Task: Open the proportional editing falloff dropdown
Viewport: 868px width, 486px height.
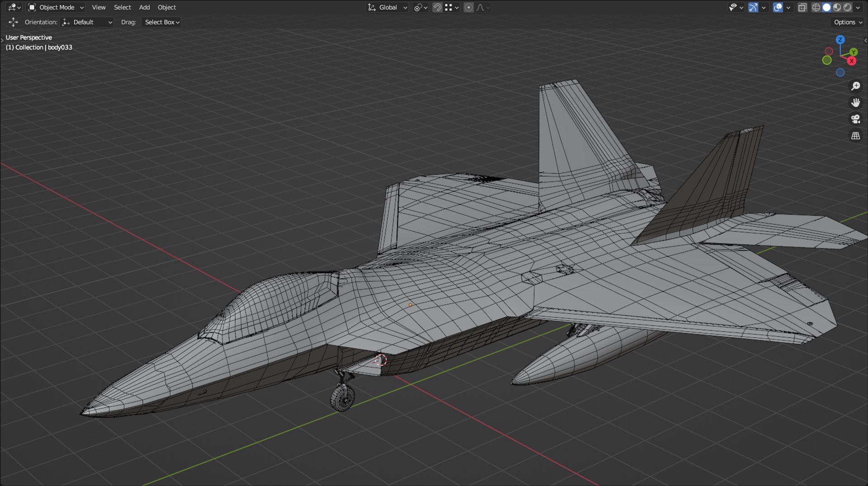Action: click(x=483, y=7)
